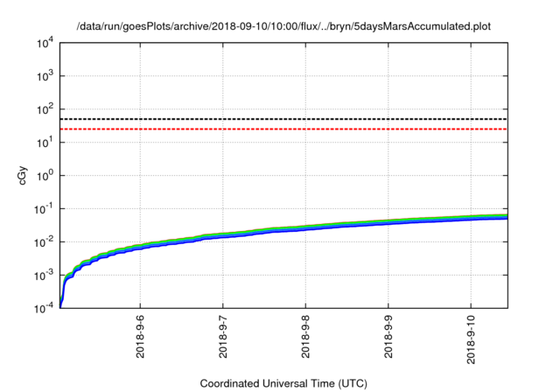Click the 2018-9-9 date tick label
Image resolution: width=560 pixels, height=392 pixels.
tap(388, 336)
